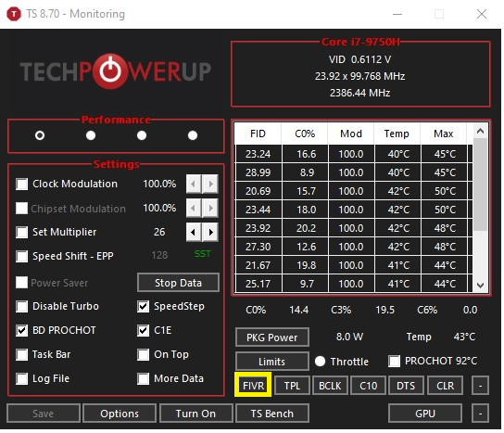Viewport: 504px width, 433px height.
Task: Click the minus button beside GPU
Action: (x=480, y=413)
